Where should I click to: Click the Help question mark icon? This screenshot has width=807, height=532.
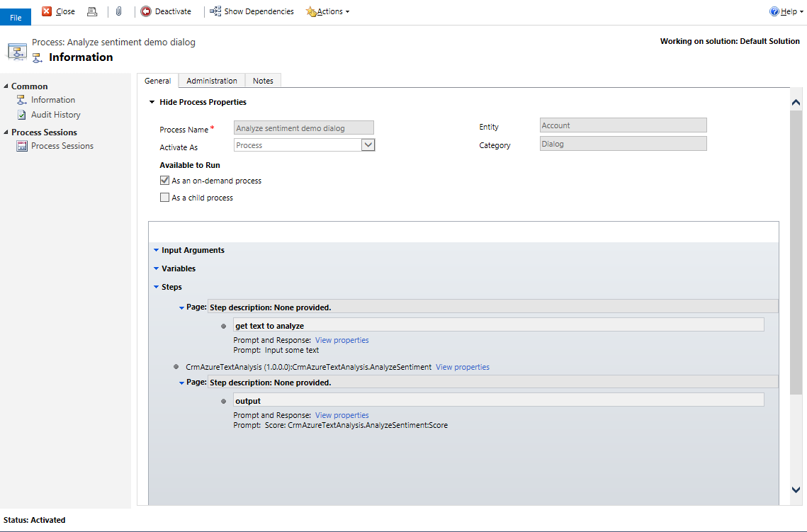pyautogui.click(x=774, y=11)
